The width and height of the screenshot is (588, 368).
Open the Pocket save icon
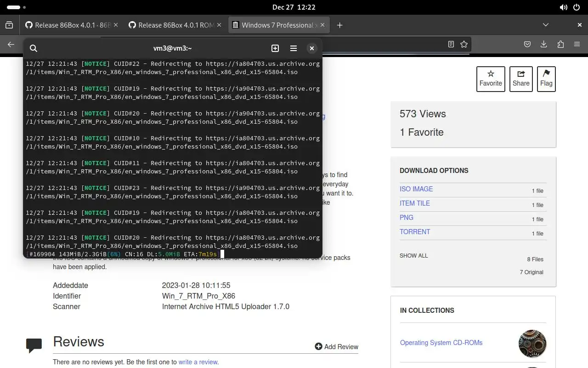527,44
